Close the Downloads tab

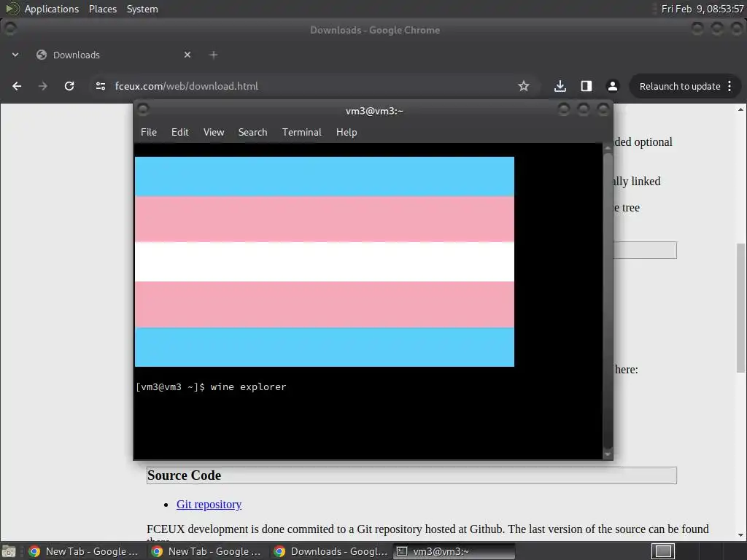tap(187, 55)
